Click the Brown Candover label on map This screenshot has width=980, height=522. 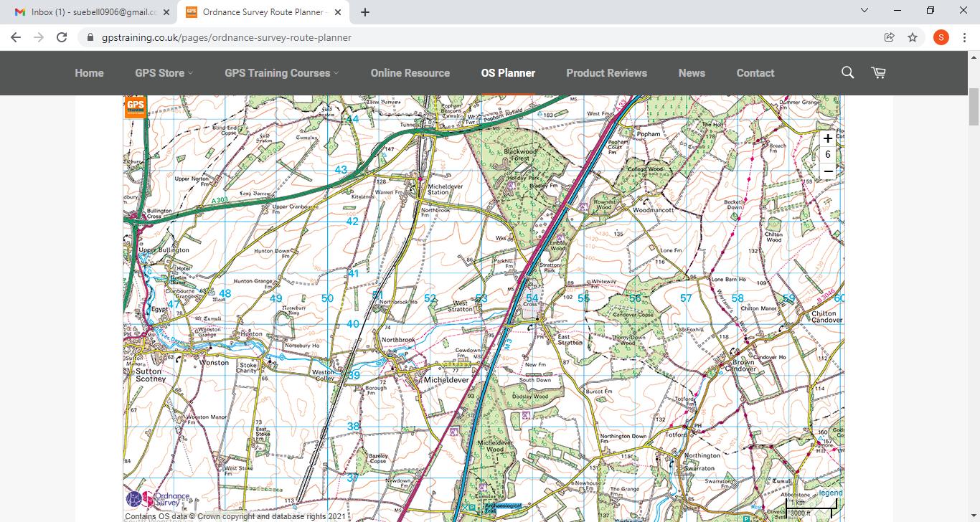pos(740,366)
